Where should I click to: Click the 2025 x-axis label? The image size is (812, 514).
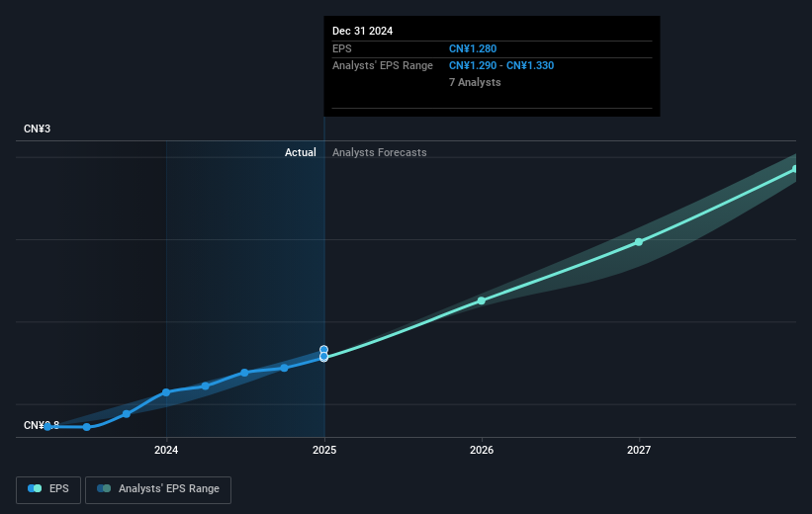[324, 450]
